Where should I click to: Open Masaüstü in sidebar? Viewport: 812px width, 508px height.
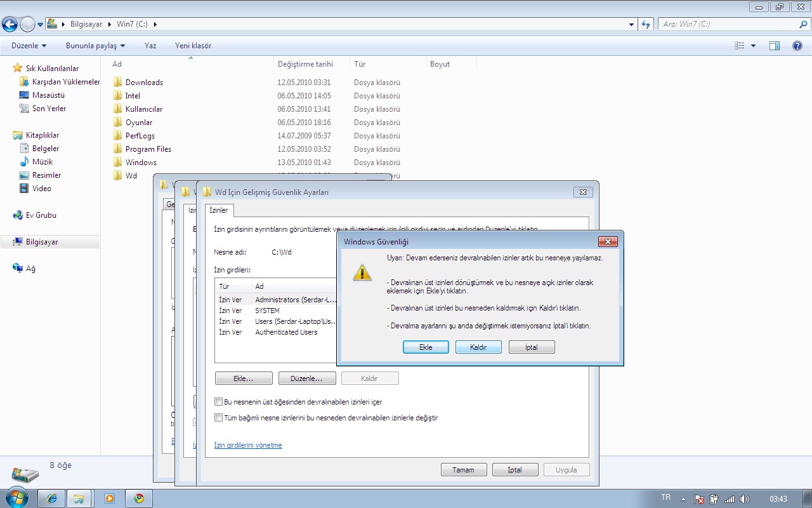48,95
